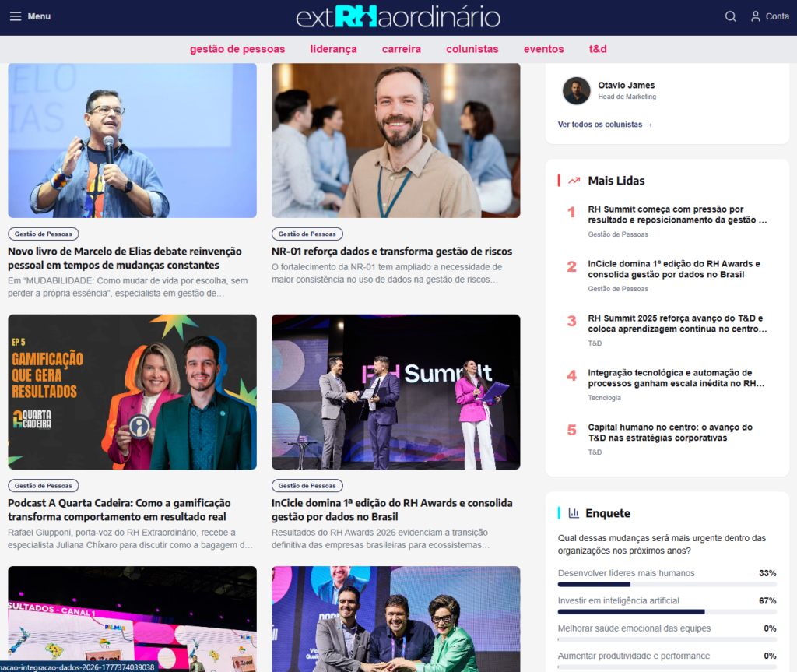The height and width of the screenshot is (672, 797).
Task: Open InCicle domina RH Awards card headline
Action: pos(392,510)
